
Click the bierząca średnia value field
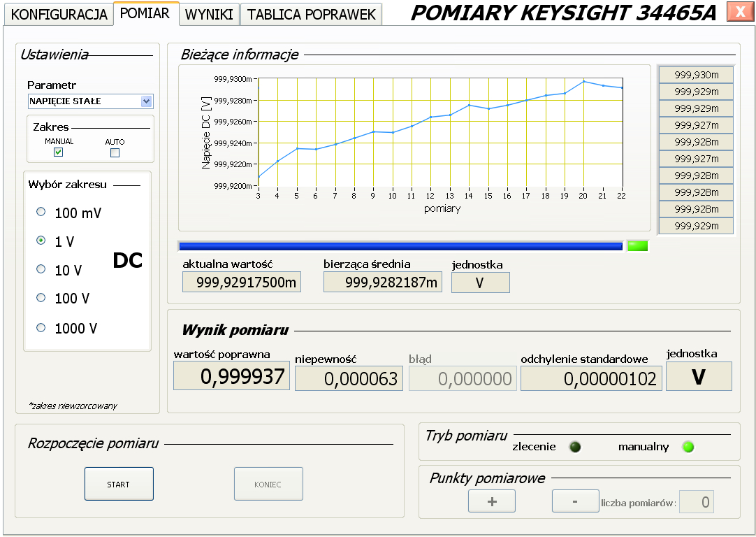[383, 282]
